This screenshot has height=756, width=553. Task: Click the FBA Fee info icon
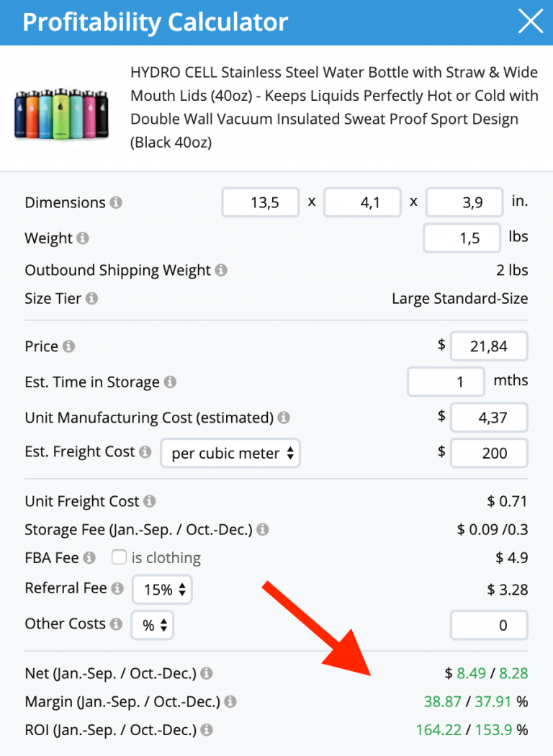[x=89, y=558]
